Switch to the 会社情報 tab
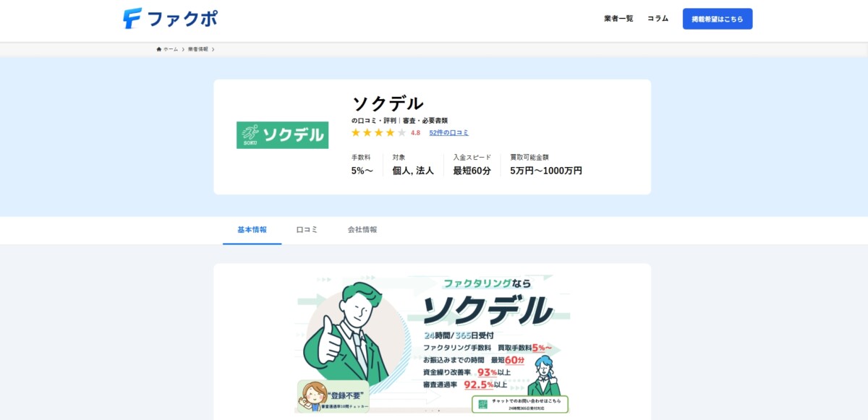The image size is (868, 420). tap(362, 230)
